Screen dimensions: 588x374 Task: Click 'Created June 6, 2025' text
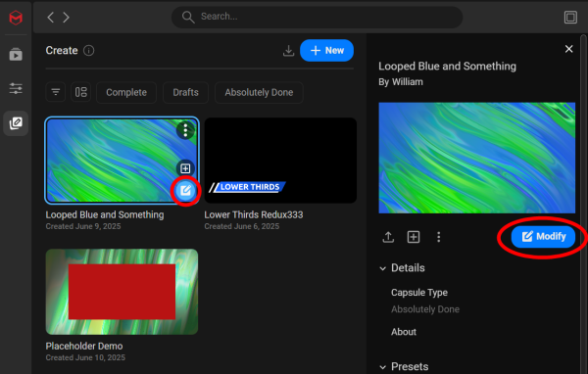click(242, 226)
